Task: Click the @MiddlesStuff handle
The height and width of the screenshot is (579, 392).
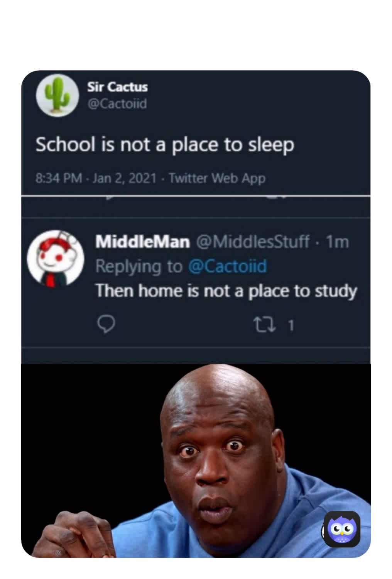Action: (253, 242)
